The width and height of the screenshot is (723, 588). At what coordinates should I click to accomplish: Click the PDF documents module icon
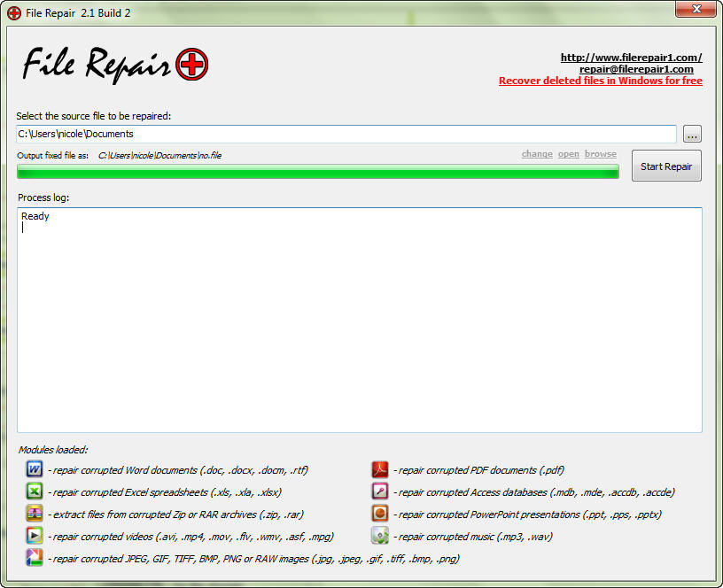coord(380,469)
